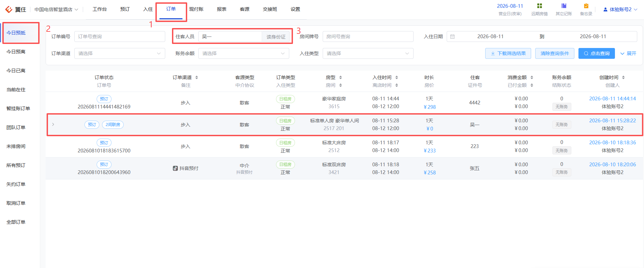
Task: Open the 远期房情 grid icon
Action: pos(539,6)
